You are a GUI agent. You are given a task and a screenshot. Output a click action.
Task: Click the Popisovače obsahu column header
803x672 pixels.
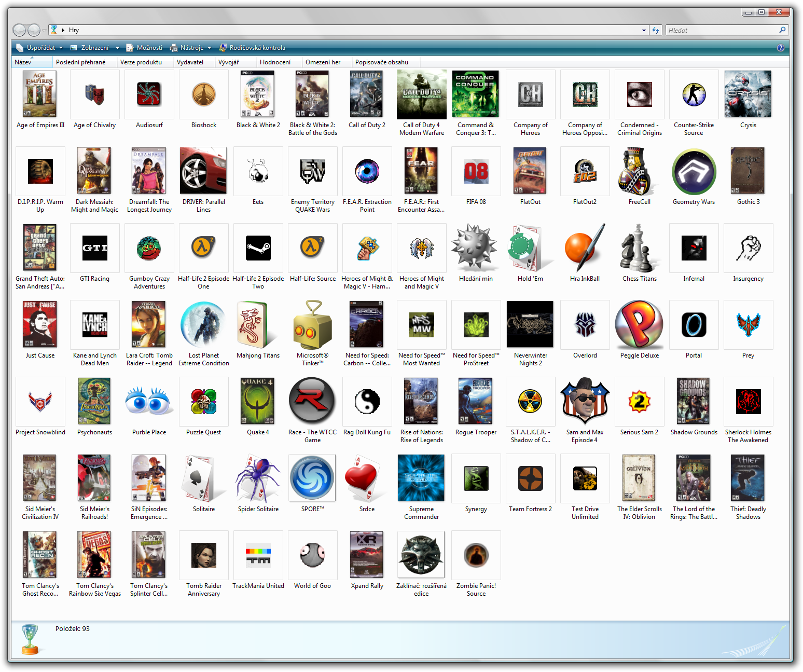coord(385,62)
